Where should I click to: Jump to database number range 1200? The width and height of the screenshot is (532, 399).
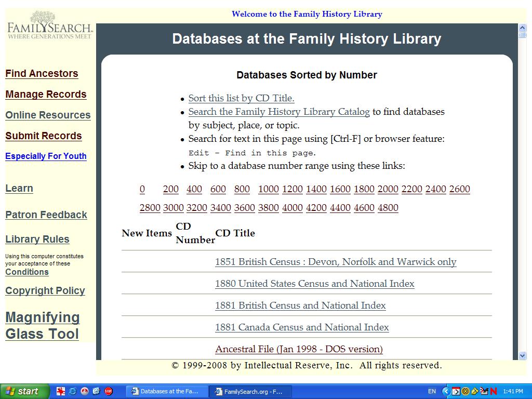pyautogui.click(x=292, y=189)
